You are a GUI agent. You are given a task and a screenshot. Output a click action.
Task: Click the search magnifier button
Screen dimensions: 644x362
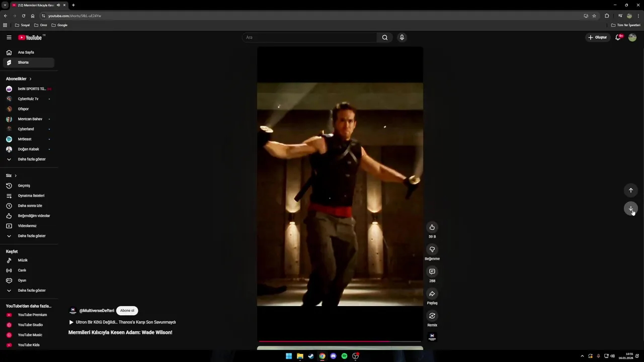click(x=385, y=37)
